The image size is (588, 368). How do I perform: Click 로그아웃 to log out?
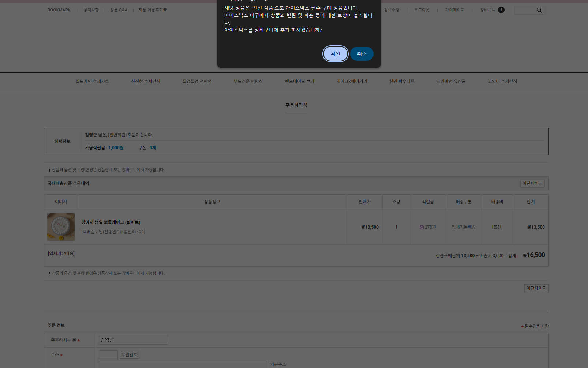click(x=422, y=10)
